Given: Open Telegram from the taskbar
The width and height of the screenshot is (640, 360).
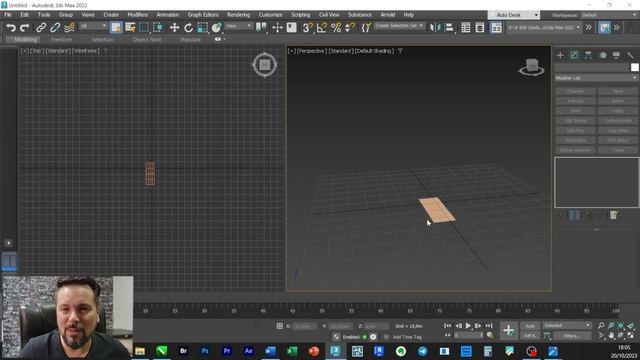Looking at the screenshot, I should tap(422, 351).
